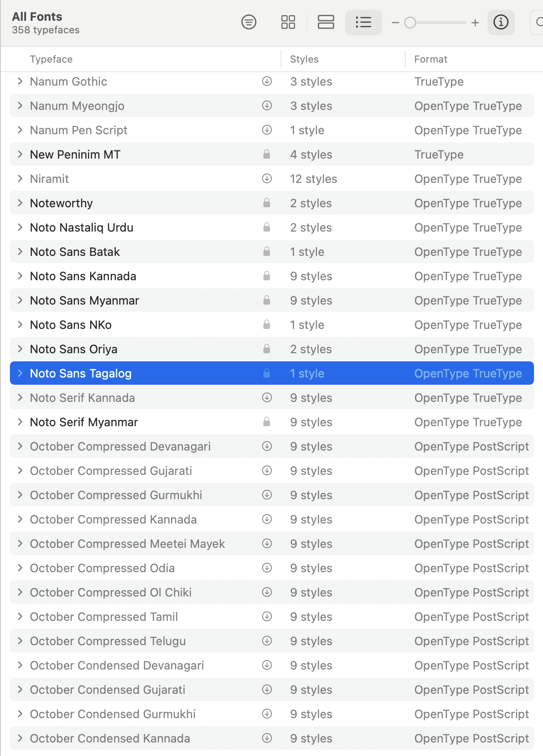Click the Noteworthy lock icon

point(267,203)
